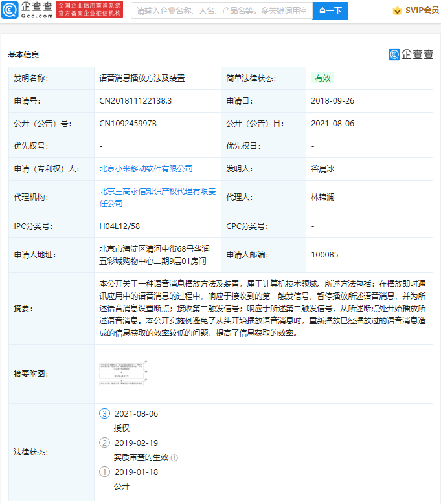Select application number CN201811122138.3
This screenshot has width=441, height=504.
pos(135,101)
